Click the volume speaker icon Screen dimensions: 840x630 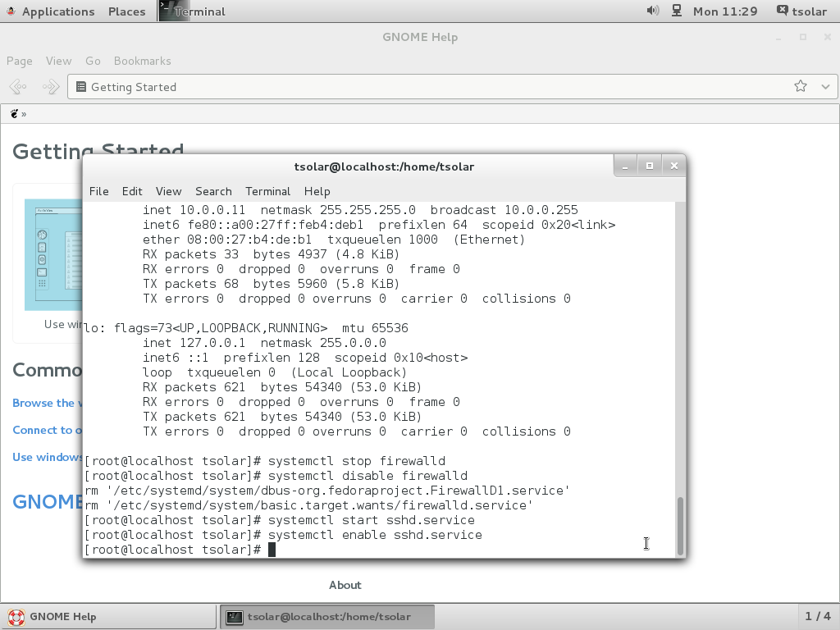tap(652, 11)
